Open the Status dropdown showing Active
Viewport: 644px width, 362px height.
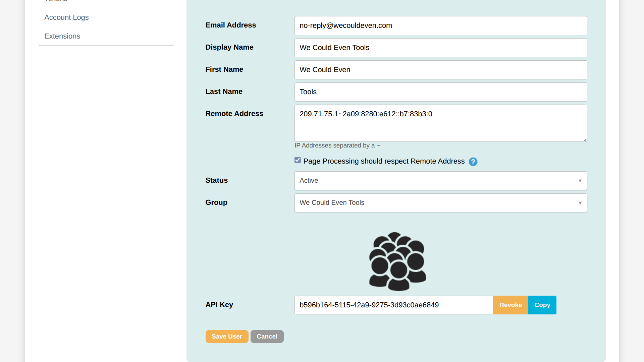(436, 181)
